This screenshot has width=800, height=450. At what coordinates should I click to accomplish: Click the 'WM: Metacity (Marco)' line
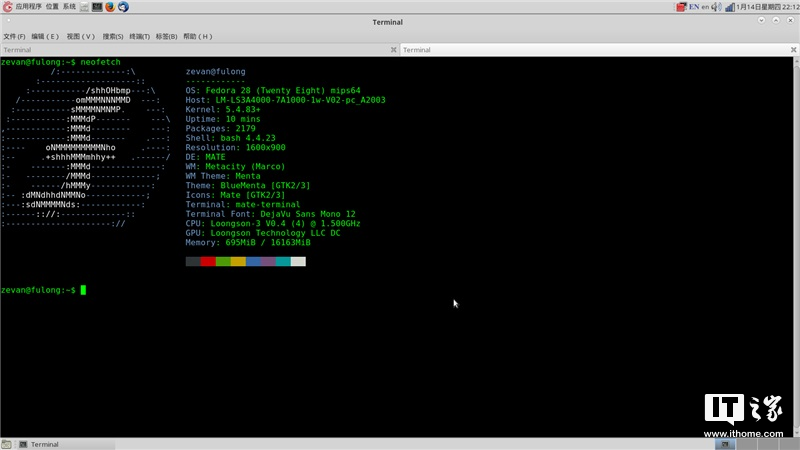pyautogui.click(x=235, y=166)
